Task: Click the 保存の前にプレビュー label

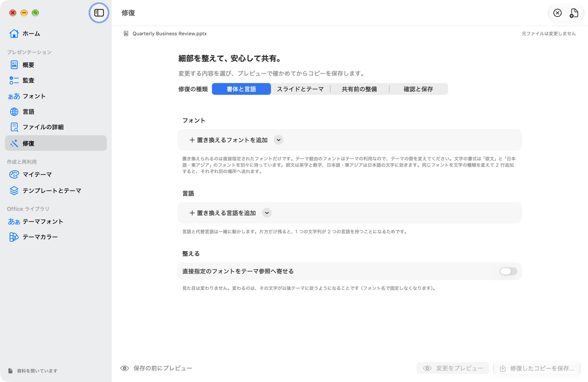Action: point(163,368)
